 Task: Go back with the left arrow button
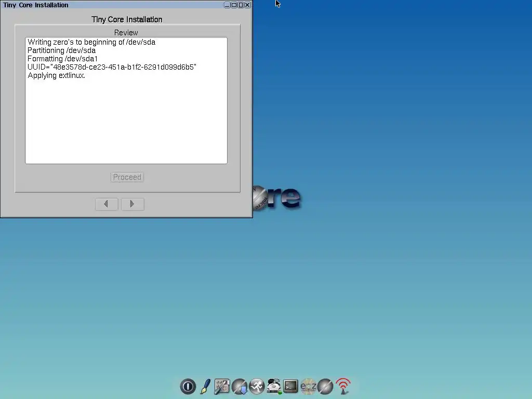pyautogui.click(x=107, y=204)
